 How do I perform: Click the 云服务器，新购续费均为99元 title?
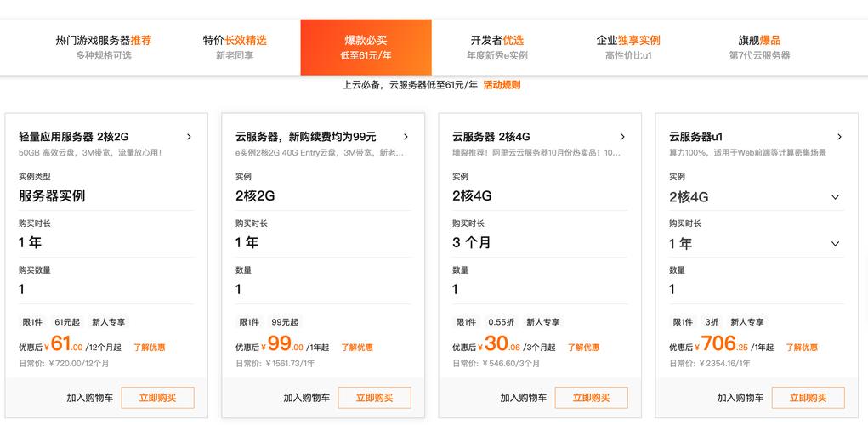coord(306,137)
